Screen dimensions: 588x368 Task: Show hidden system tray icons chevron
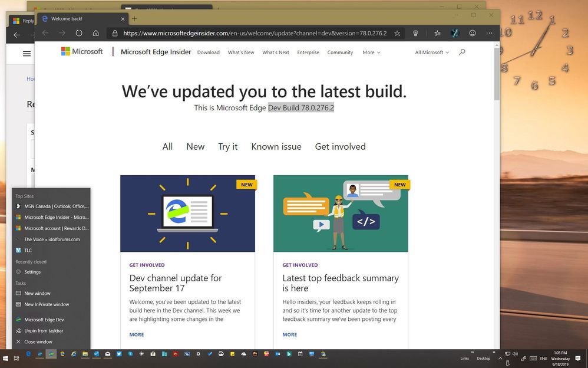pyautogui.click(x=500, y=358)
